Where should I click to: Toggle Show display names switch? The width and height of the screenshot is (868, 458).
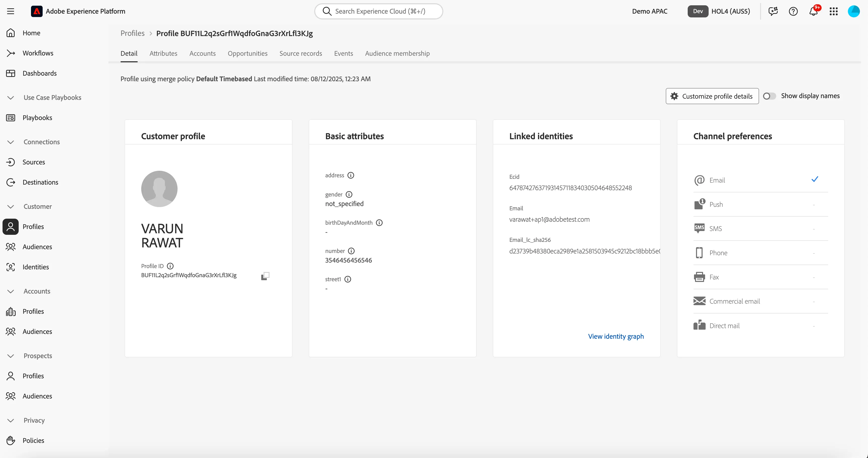tap(769, 96)
